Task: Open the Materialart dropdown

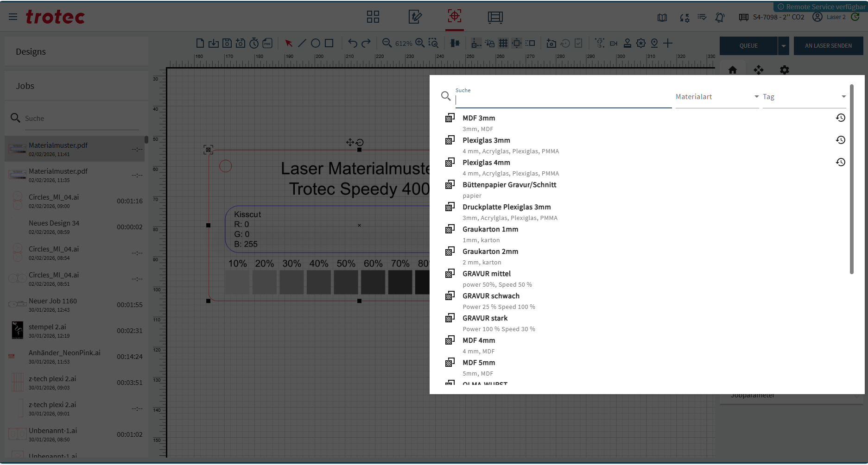Action: [716, 97]
